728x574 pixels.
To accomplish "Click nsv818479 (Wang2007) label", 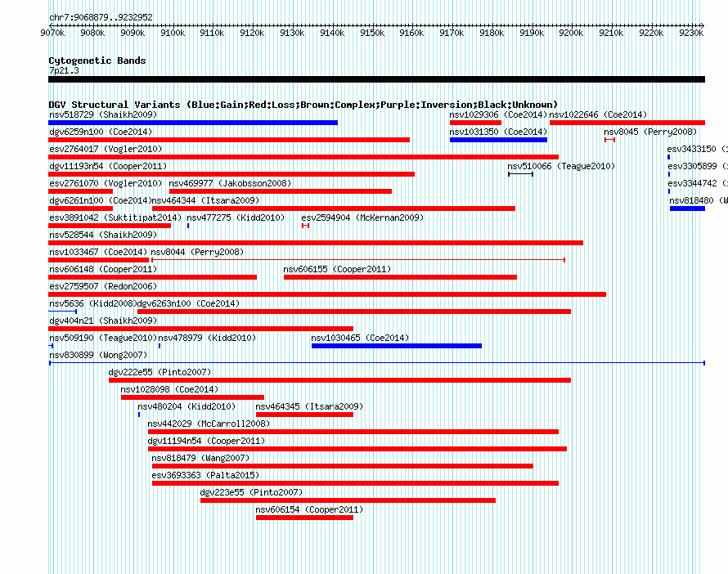I will click(x=200, y=458).
